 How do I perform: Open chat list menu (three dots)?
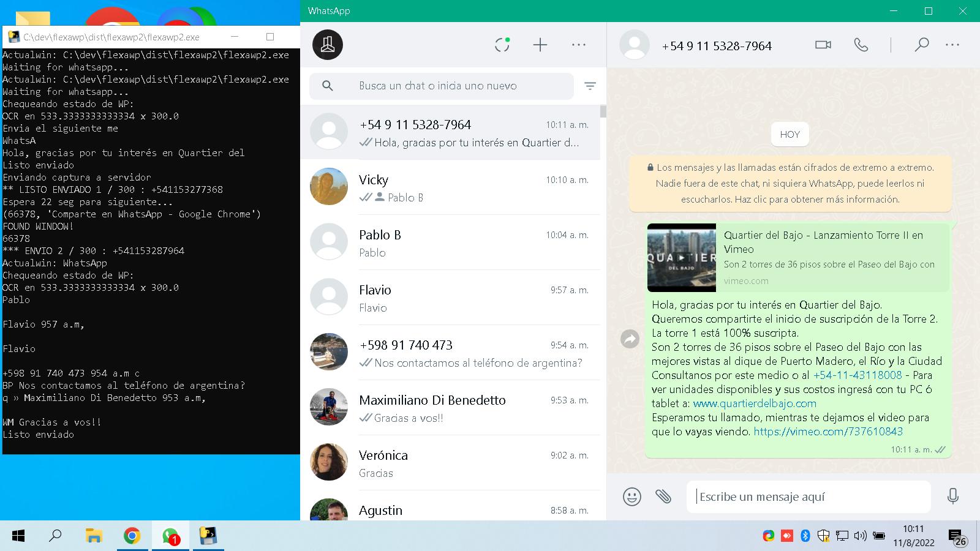tap(579, 45)
